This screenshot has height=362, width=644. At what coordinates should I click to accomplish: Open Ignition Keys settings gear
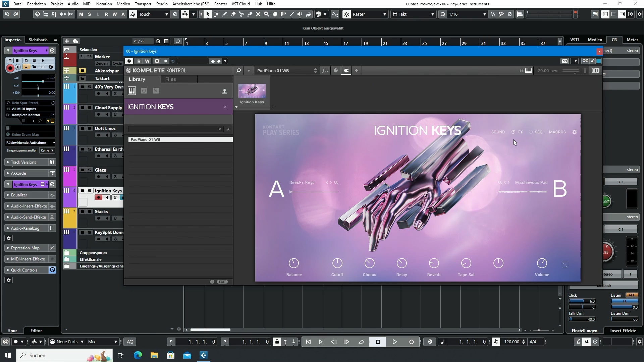tap(575, 132)
